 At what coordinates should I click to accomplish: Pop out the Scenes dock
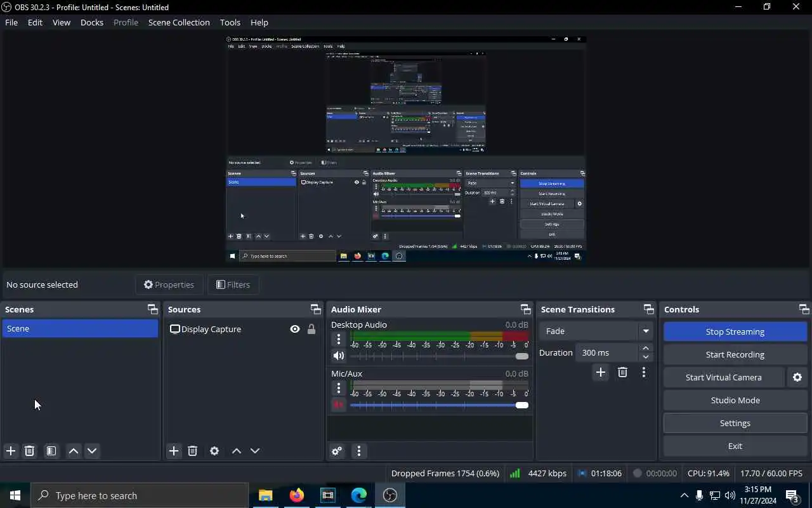pyautogui.click(x=153, y=309)
